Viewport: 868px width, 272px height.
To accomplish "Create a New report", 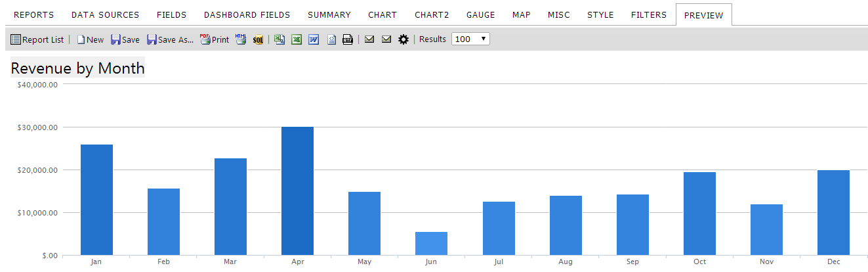I will pos(91,39).
